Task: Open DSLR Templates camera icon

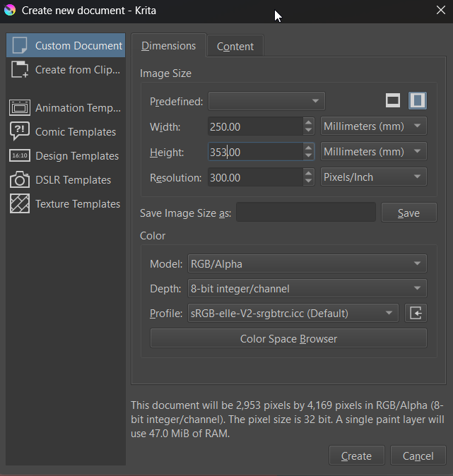Action: point(20,180)
